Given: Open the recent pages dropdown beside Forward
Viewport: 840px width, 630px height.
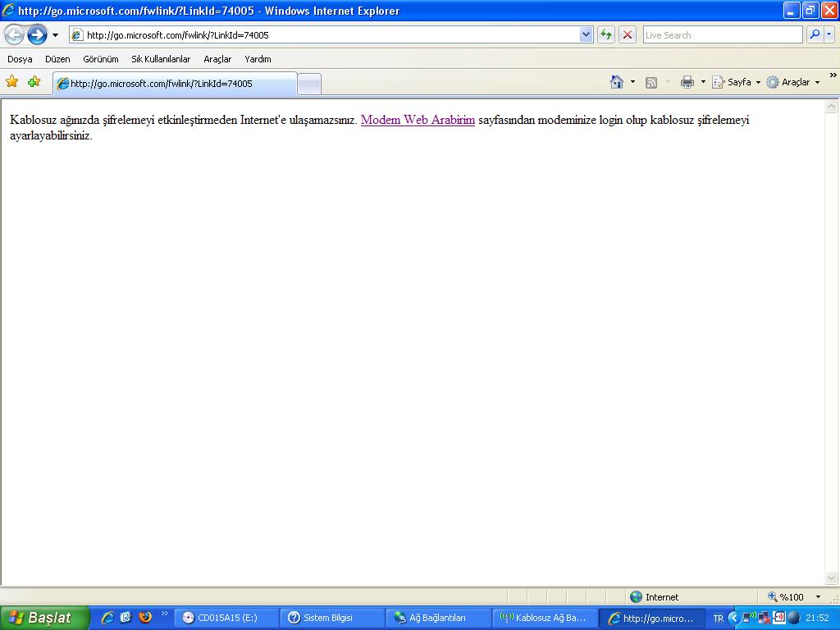Looking at the screenshot, I should click(x=55, y=35).
